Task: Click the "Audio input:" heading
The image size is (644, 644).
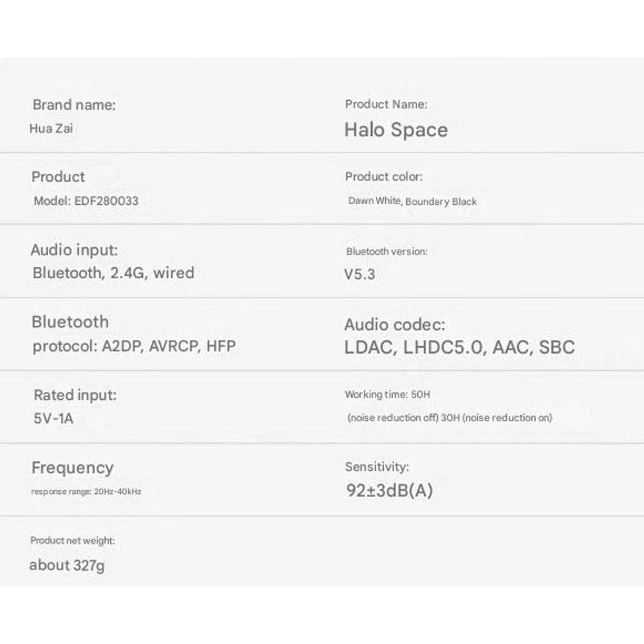Action: pyautogui.click(x=75, y=250)
